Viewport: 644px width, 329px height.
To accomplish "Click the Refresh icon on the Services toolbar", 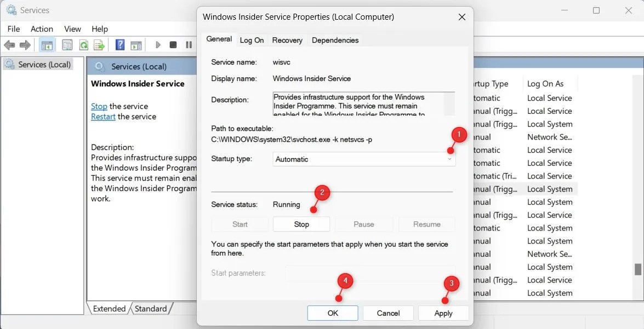I will [x=83, y=45].
